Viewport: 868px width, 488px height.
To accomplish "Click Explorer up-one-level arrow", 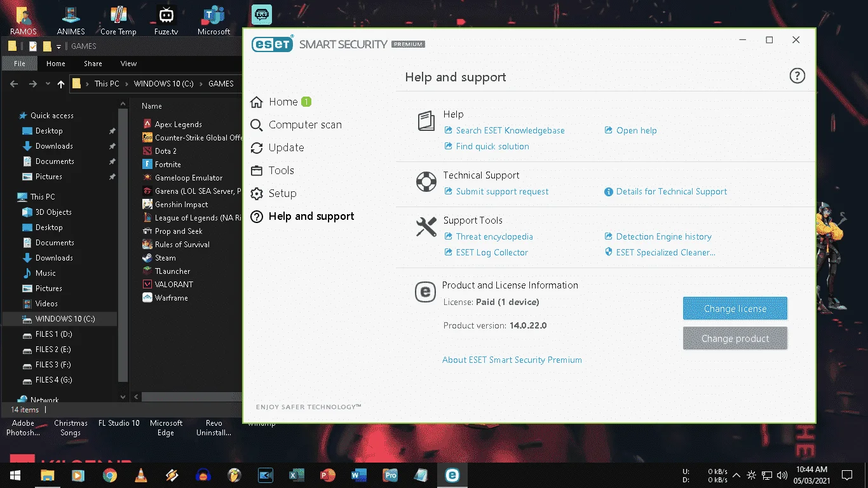I will click(61, 84).
